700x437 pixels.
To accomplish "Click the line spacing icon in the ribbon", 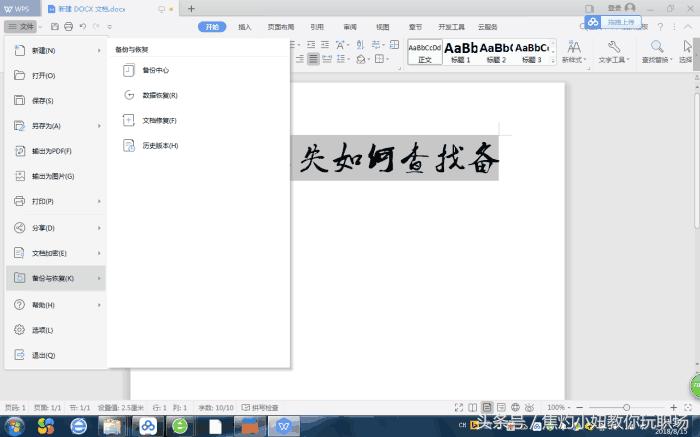I will point(342,59).
